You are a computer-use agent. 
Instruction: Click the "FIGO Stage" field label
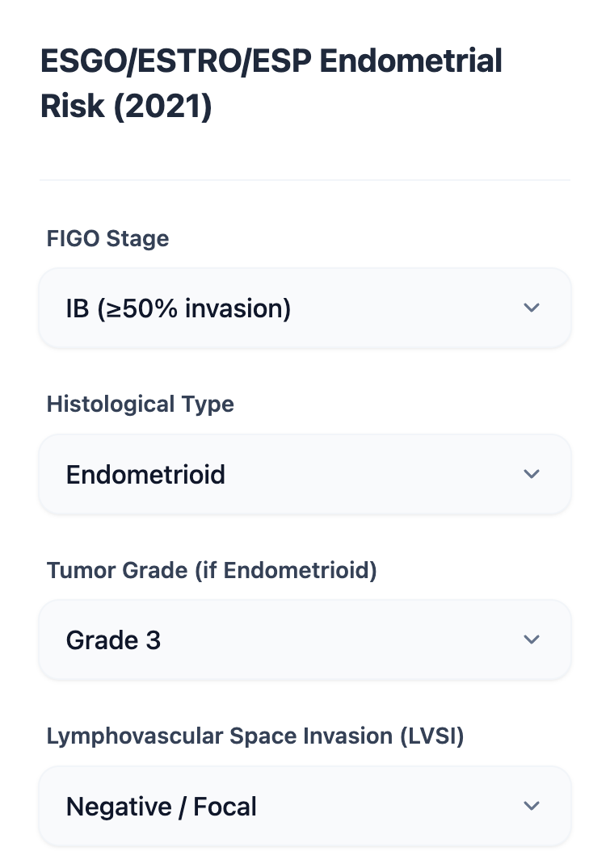click(x=107, y=239)
